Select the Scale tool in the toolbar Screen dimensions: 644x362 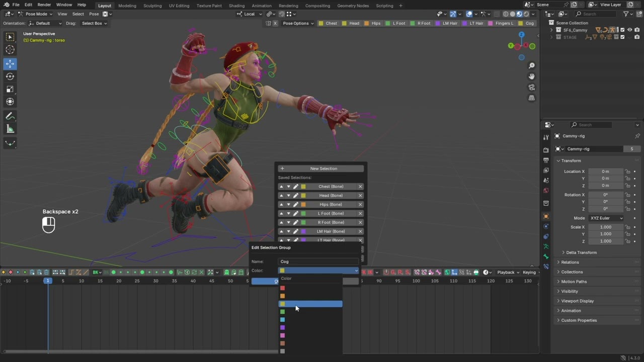pyautogui.click(x=10, y=89)
